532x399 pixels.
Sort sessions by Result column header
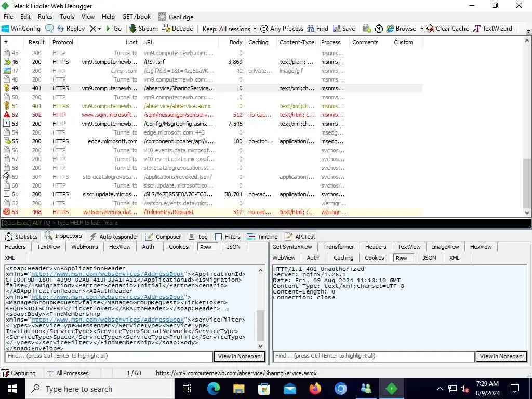click(x=36, y=42)
